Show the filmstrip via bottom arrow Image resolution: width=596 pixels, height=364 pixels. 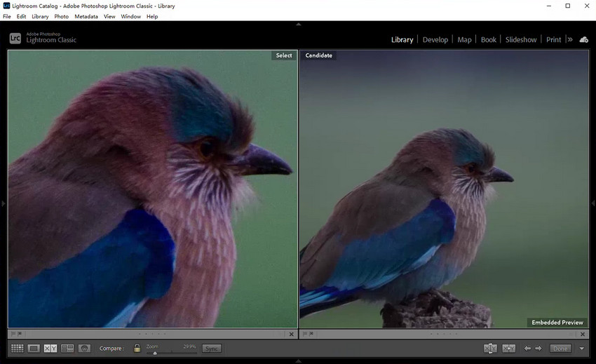click(x=299, y=360)
